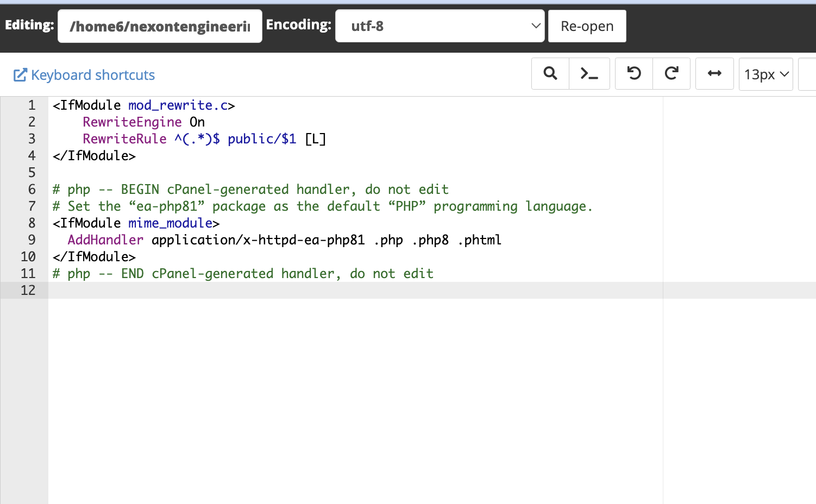This screenshot has width=816, height=504.
Task: Click line number 1 in the gutter
Action: click(32, 105)
